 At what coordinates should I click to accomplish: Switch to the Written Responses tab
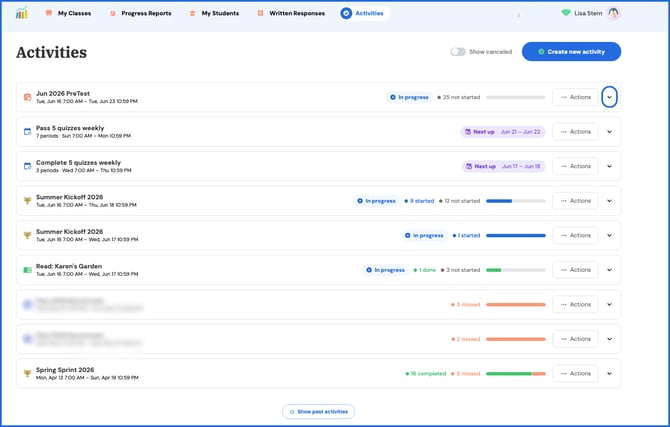tap(291, 13)
